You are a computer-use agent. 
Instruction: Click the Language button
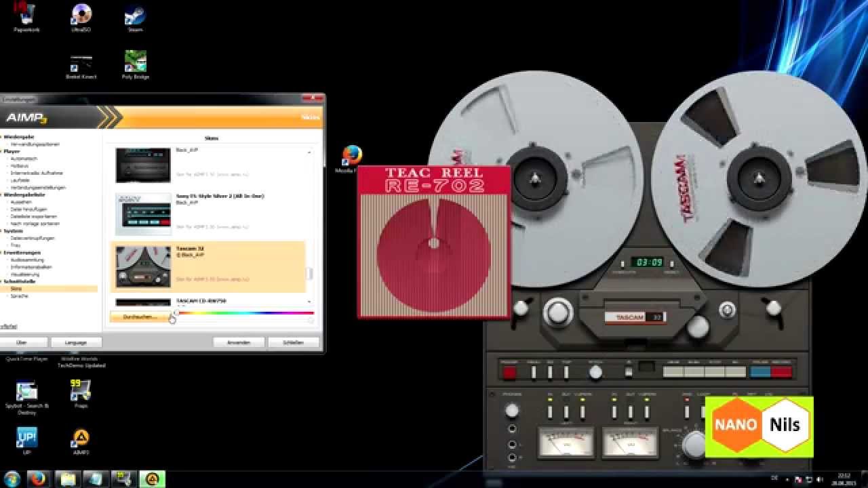coord(76,342)
